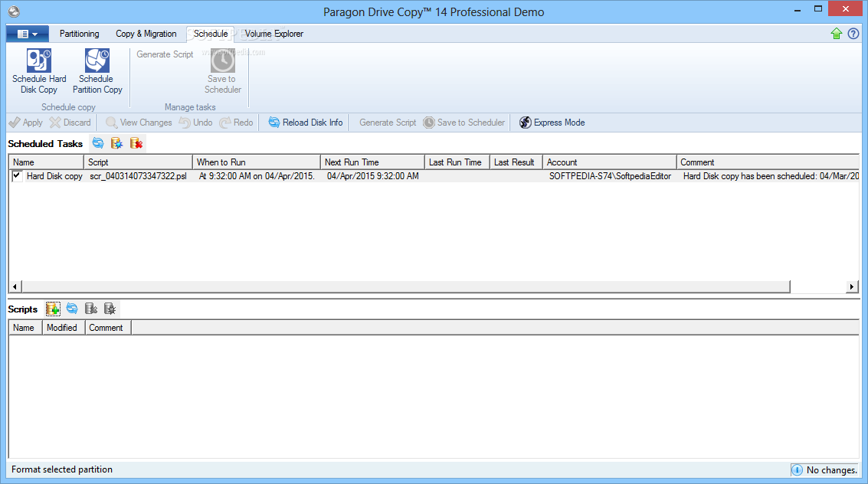
Task: Open help via question mark icon
Action: coord(853,34)
